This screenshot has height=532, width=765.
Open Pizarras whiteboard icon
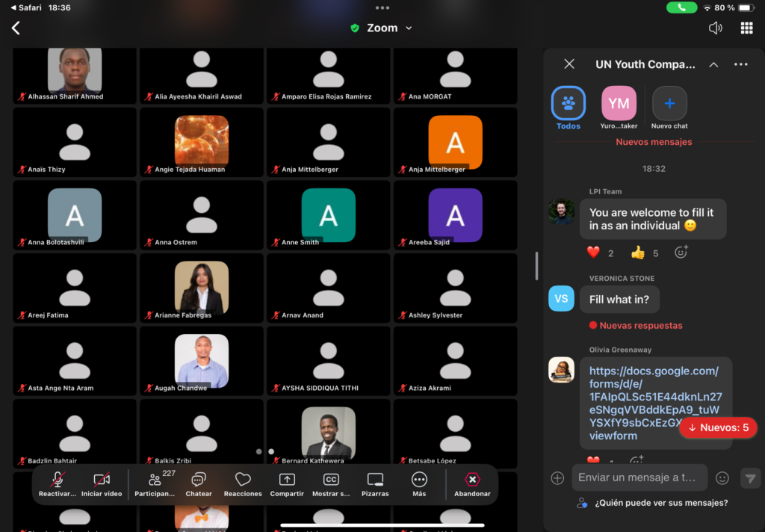pos(375,480)
